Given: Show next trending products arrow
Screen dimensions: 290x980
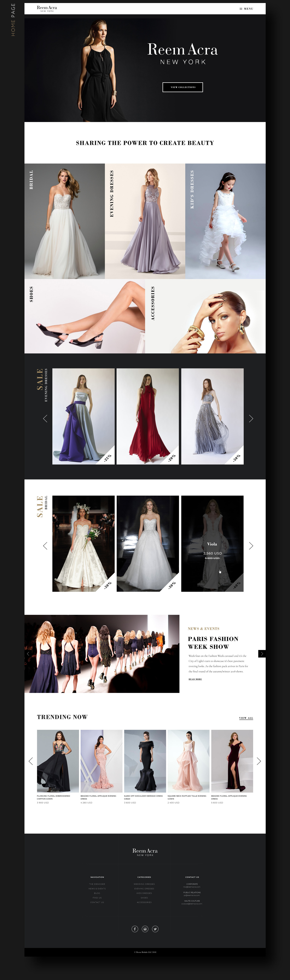Looking at the screenshot, I should click(259, 761).
